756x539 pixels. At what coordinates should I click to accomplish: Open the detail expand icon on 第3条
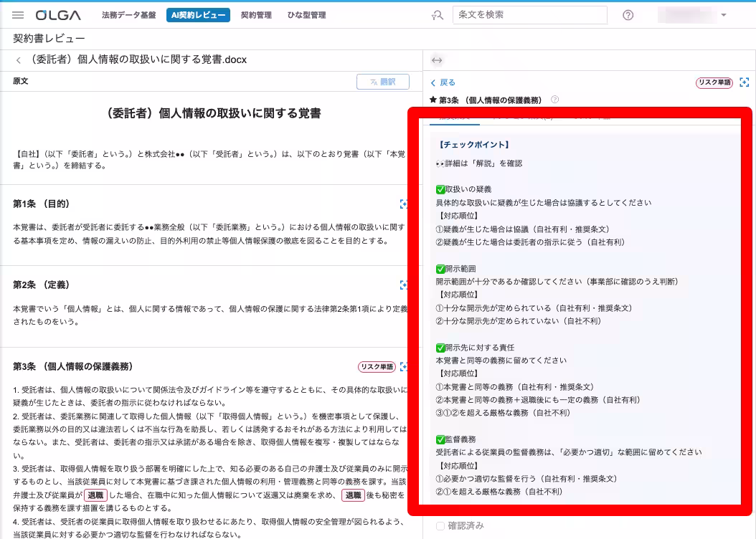(x=404, y=366)
